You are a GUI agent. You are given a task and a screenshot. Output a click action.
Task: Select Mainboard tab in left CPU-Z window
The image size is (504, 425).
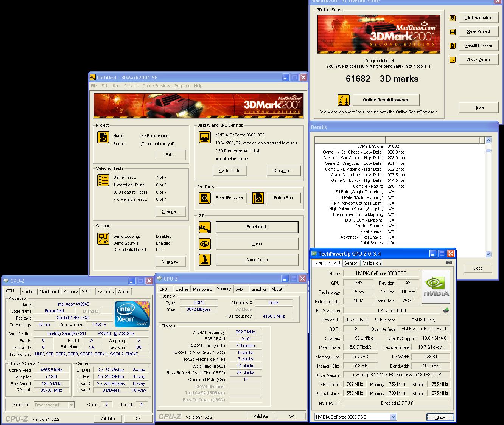(x=50, y=292)
